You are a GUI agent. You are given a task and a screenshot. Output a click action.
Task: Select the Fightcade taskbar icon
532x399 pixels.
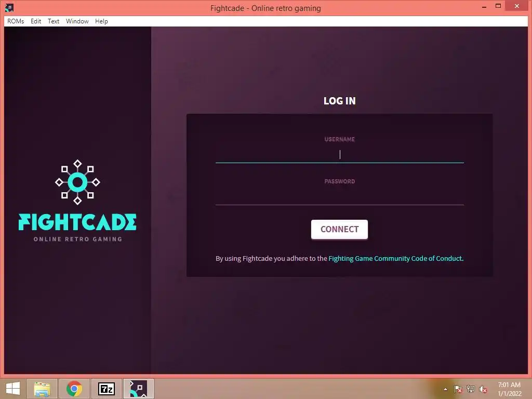coord(138,389)
